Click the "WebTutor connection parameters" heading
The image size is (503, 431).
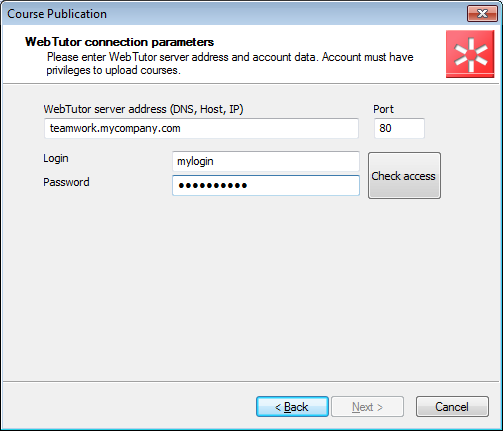coord(119,42)
